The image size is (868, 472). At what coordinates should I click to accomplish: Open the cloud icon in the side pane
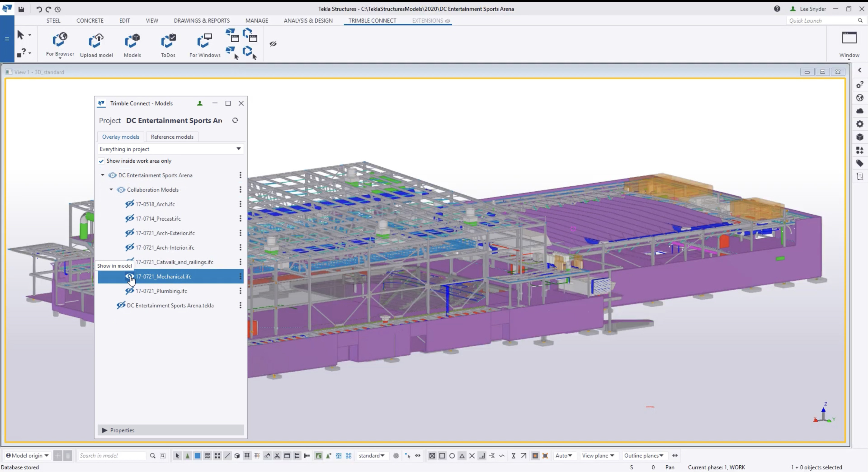[x=860, y=111]
